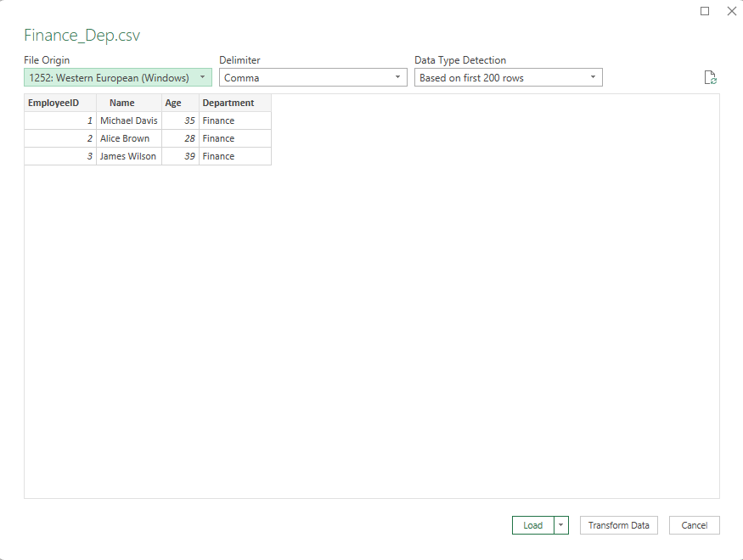The image size is (743, 560).
Task: Select the EmployeeID column header
Action: click(x=60, y=103)
